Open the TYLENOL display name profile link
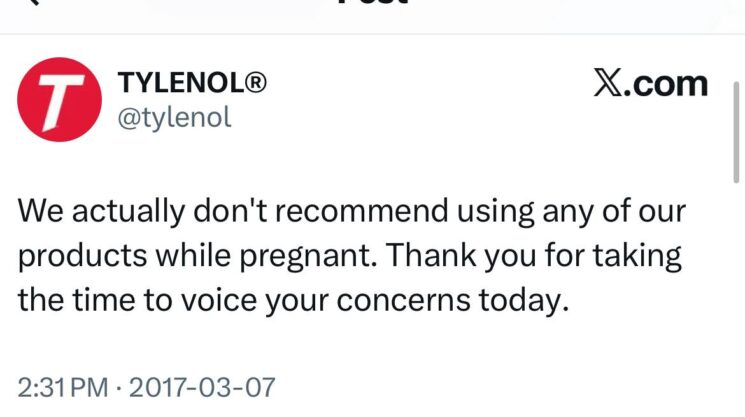The height and width of the screenshot is (417, 745). tap(182, 83)
